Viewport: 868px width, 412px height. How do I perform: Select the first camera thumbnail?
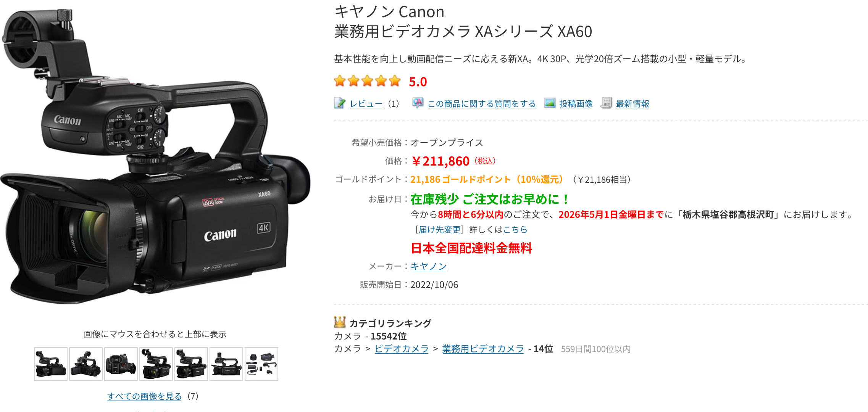[51, 364]
